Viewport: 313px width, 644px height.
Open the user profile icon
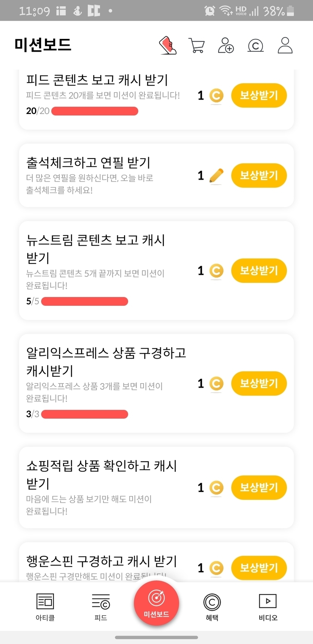point(285,45)
